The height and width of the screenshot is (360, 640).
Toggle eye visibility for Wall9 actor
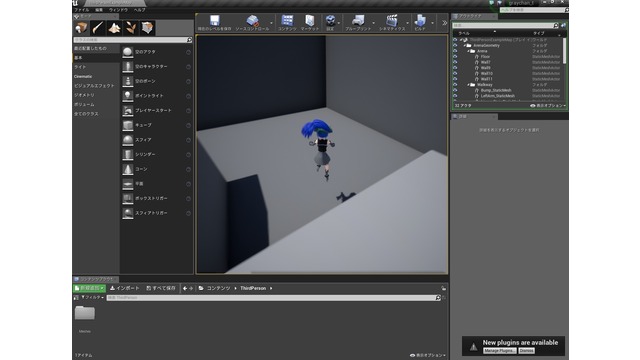coord(455,68)
